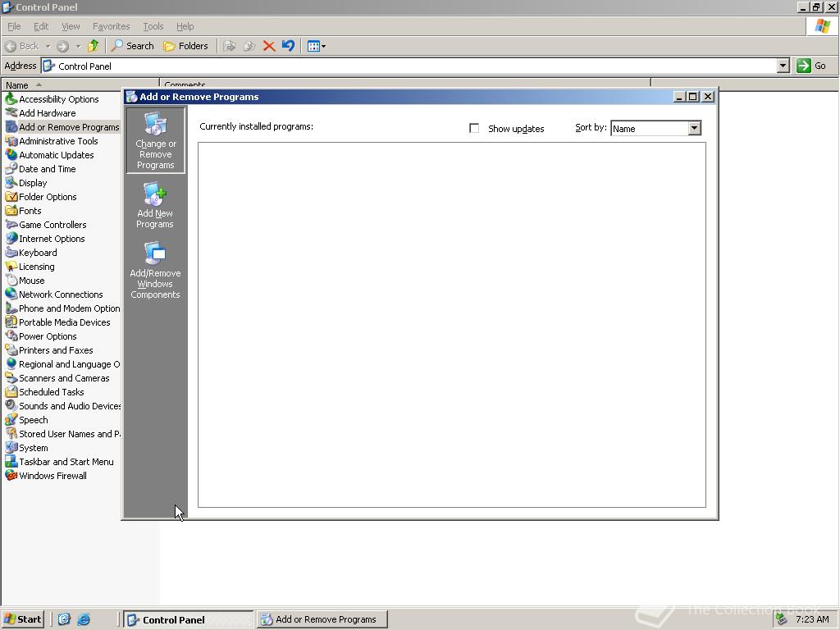Sort by the Name column header
840x630 pixels.
click(x=80, y=84)
